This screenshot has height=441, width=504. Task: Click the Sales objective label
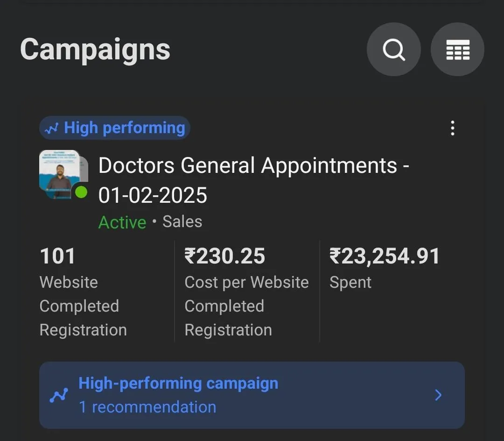tap(182, 221)
